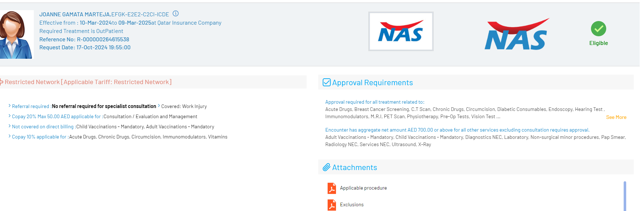Click the Approval Requirements heading
The image size is (644, 211).
click(372, 83)
